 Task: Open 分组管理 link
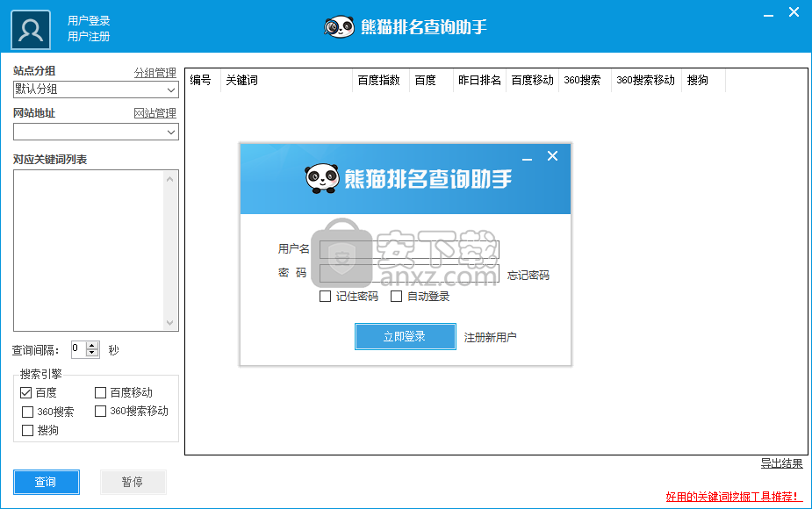tap(154, 73)
